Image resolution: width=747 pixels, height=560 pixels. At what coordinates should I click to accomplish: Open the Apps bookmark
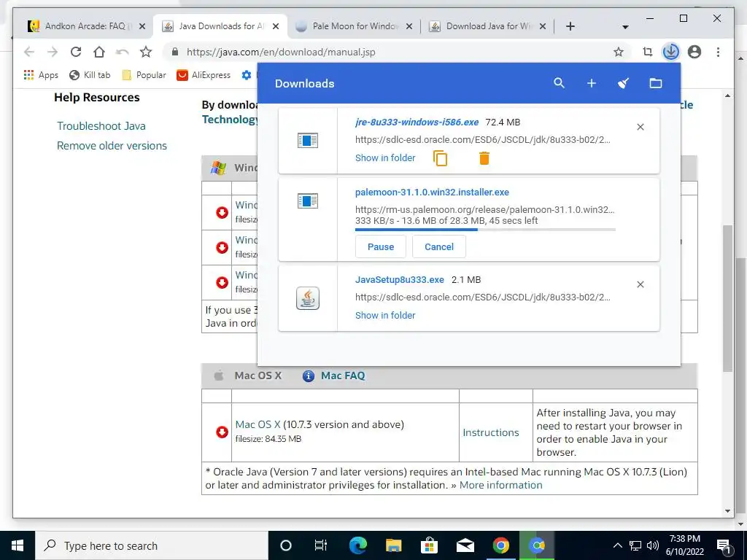[41, 75]
